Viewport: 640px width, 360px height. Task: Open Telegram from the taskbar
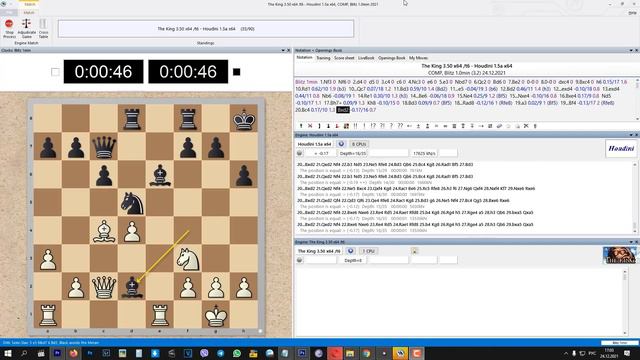click(220, 353)
